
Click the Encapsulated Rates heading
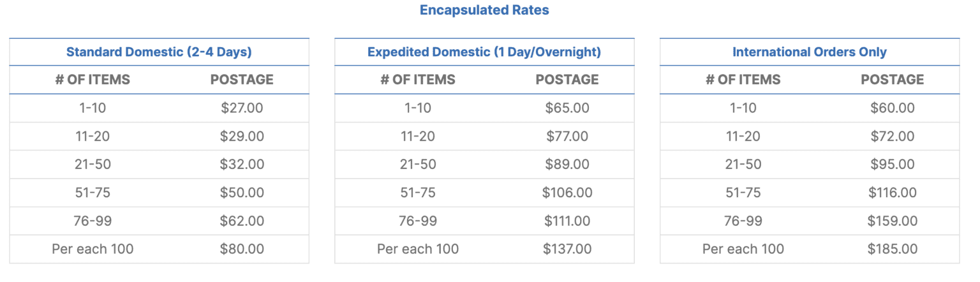[484, 10]
